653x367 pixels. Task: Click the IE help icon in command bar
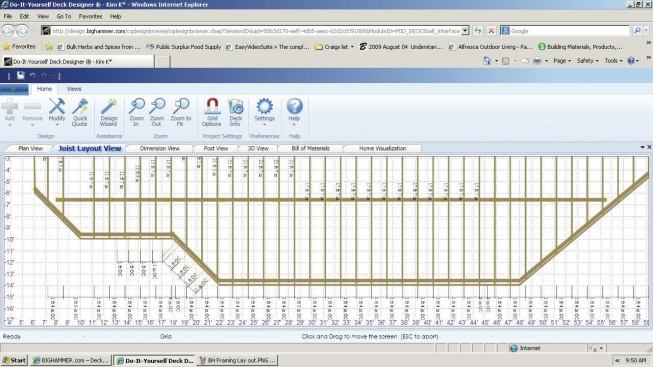(631, 61)
